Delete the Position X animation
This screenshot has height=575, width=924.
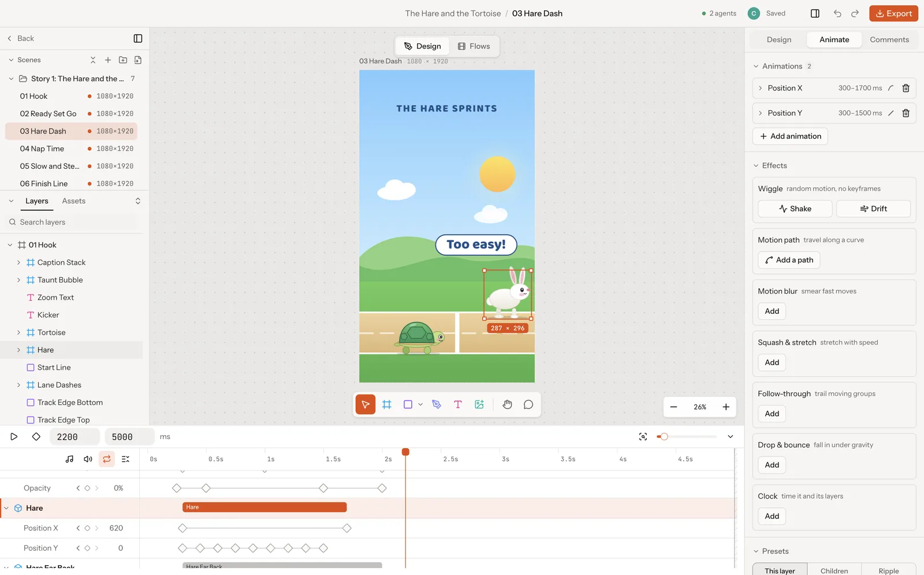906,88
